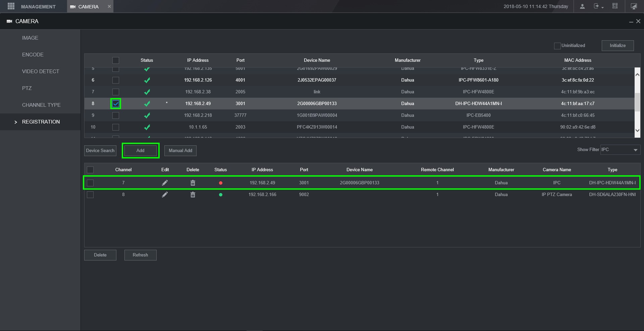This screenshot has width=644, height=331.
Task: Click the trash delete icon for channel 8
Action: click(193, 195)
